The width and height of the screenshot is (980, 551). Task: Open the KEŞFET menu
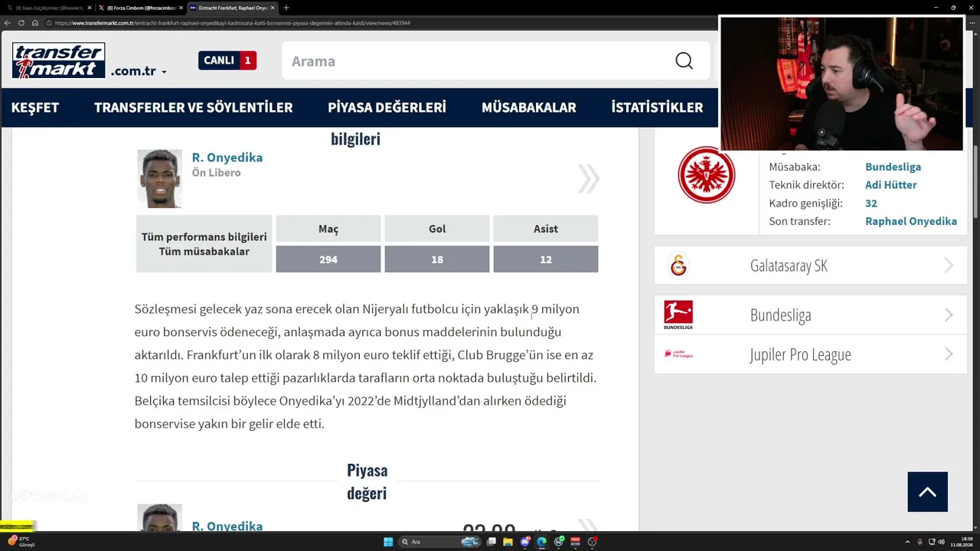pos(35,107)
